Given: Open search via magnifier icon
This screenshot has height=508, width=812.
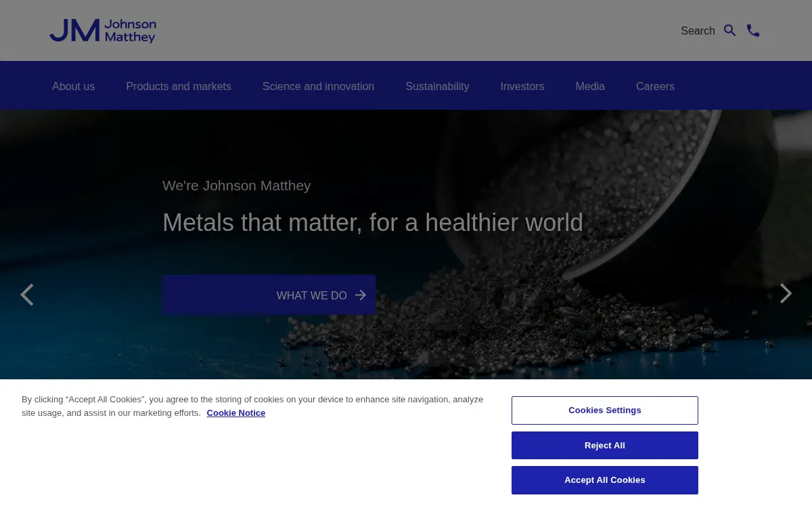Looking at the screenshot, I should 730,30.
